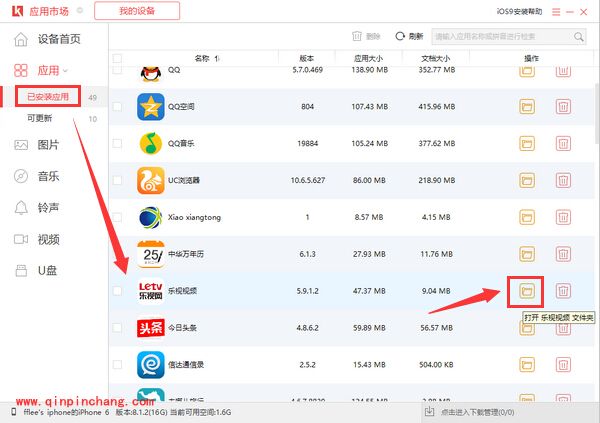The image size is (600, 423).
Task: Collapse the 应用 sidebar section arrow
Action: coord(65,71)
